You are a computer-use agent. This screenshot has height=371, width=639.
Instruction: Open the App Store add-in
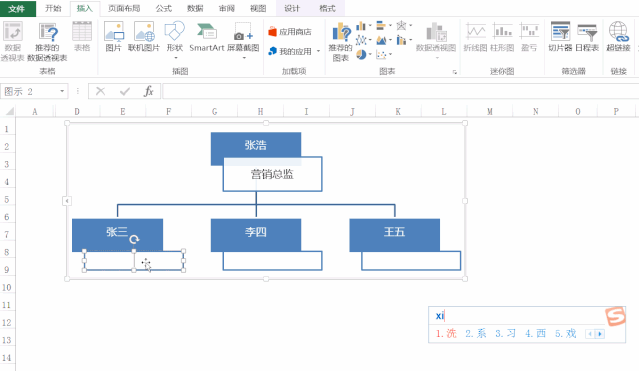pyautogui.click(x=290, y=32)
